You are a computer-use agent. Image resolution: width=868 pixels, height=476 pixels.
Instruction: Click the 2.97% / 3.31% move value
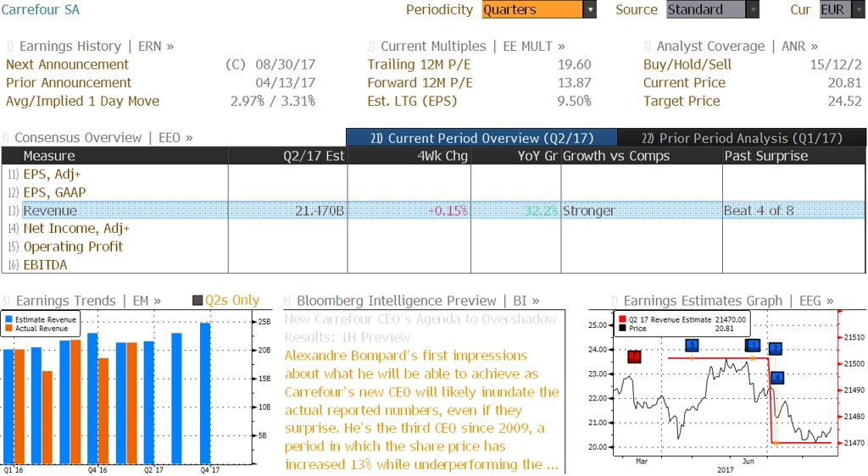click(273, 101)
